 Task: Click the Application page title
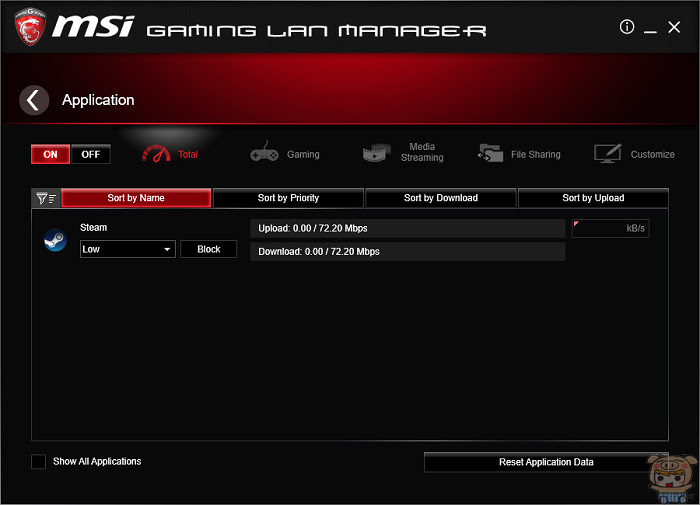[98, 100]
